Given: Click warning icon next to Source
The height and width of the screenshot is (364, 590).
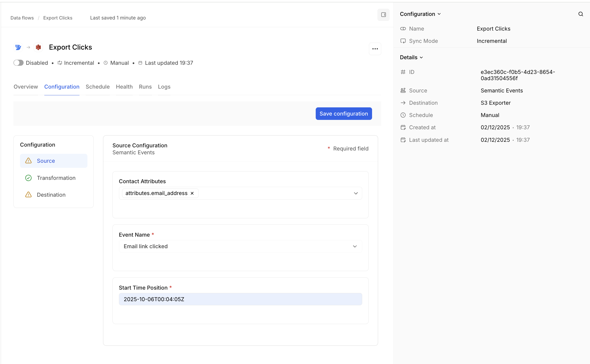Looking at the screenshot, I should [x=28, y=161].
